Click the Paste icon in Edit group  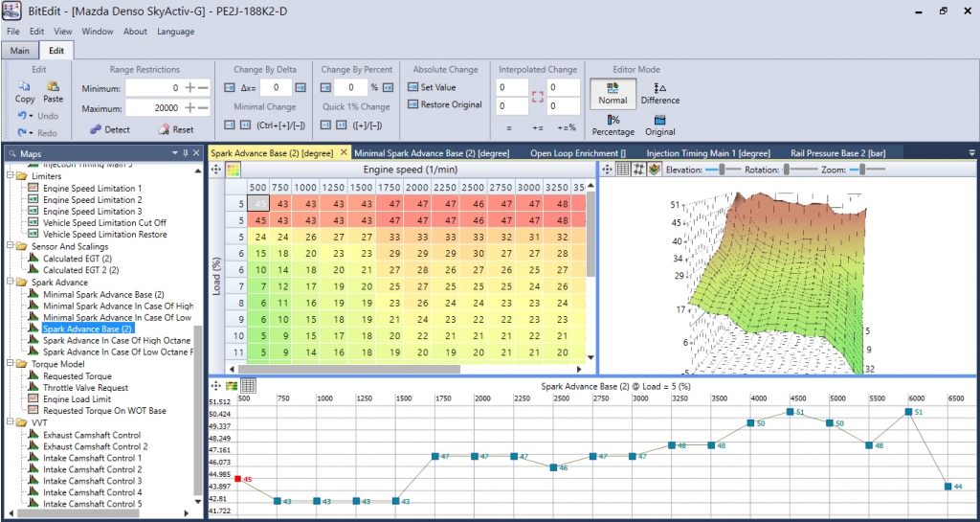54,86
